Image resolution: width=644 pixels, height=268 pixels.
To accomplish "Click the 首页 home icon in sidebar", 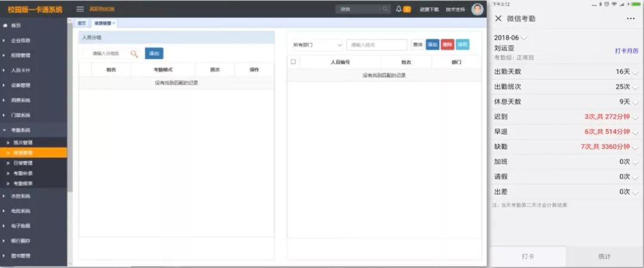I will (5, 26).
